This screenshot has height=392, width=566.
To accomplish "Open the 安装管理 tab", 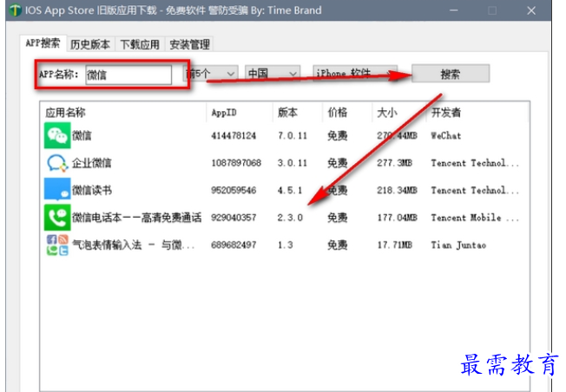I will click(x=189, y=44).
